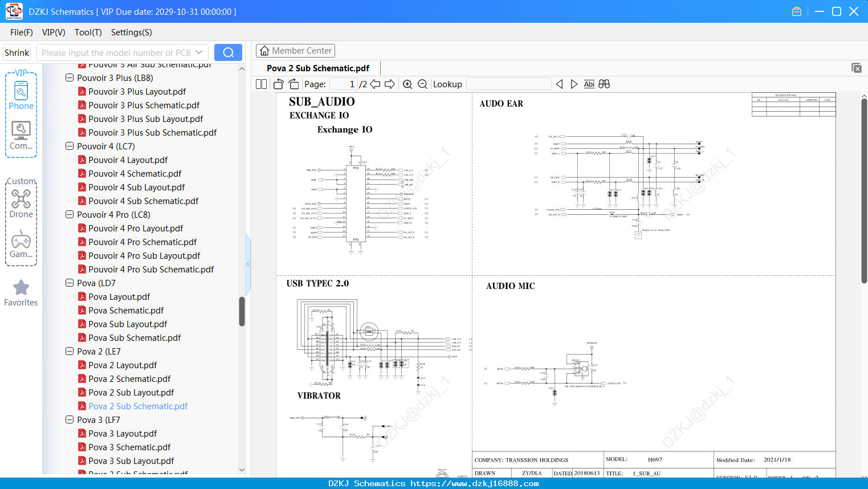
Task: Click the dzkj16888.com link in status bar
Action: coord(474,483)
